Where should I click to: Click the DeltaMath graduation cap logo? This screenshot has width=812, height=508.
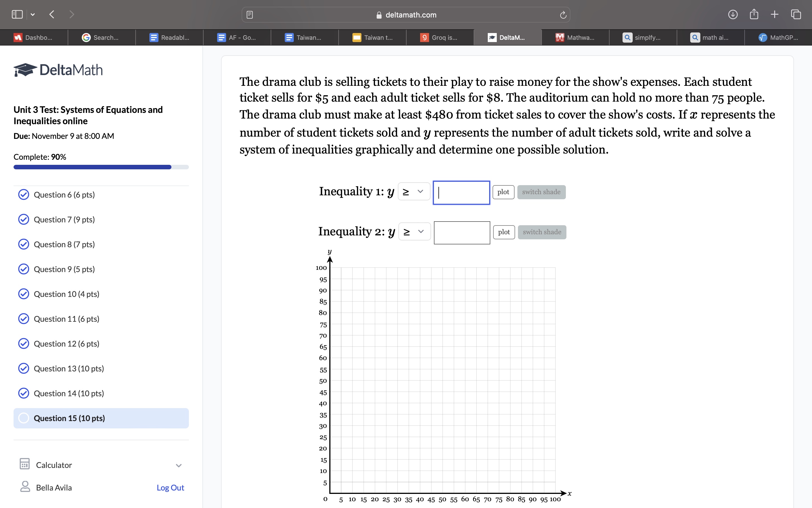pyautogui.click(x=25, y=70)
